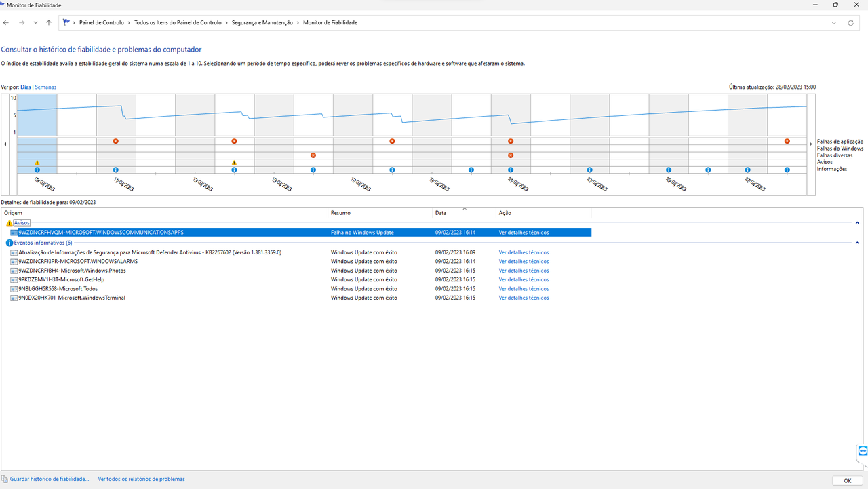The image size is (868, 489).
Task: Go back with the navigation back arrow
Action: tap(6, 22)
